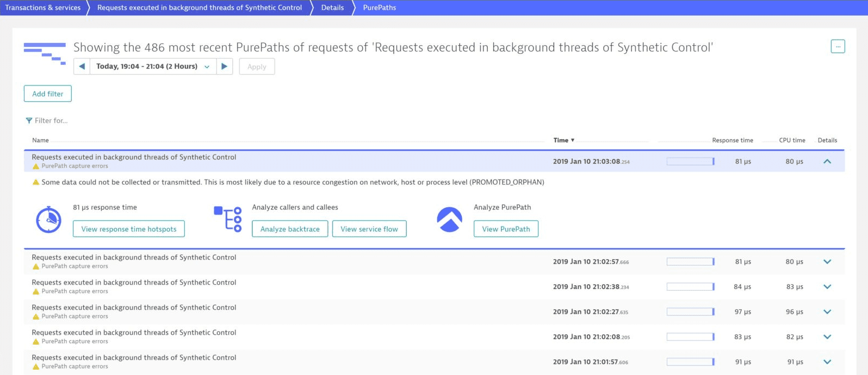The image size is (868, 375).
Task: Click warning triangle in 21:02:38 row
Action: tap(36, 292)
